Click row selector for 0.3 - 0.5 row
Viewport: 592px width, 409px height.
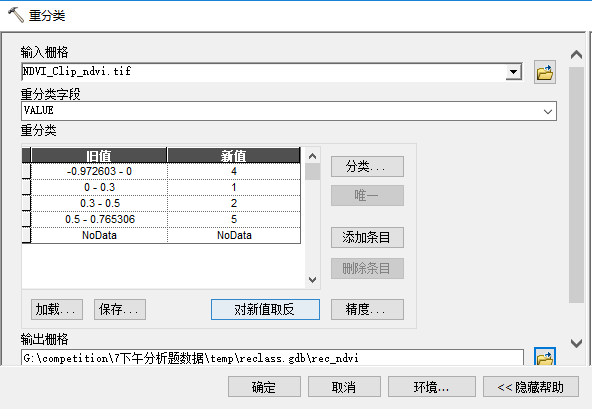click(x=26, y=203)
